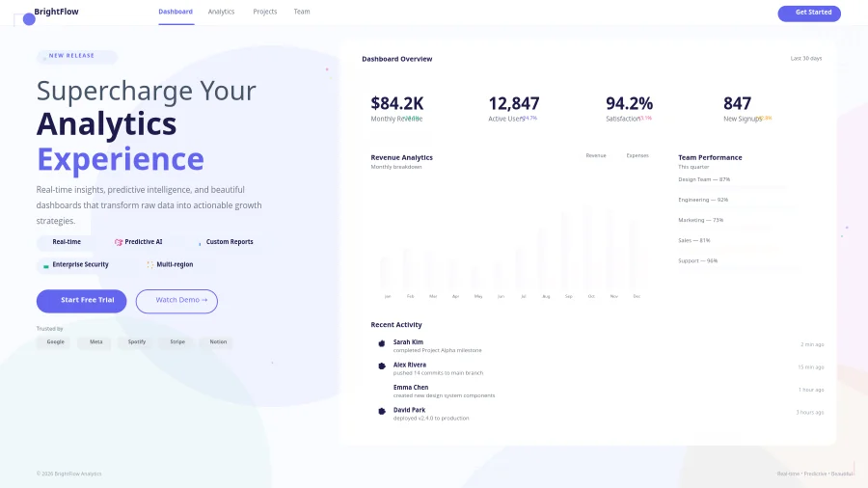Click the Alex Rivera activity name

click(x=410, y=365)
